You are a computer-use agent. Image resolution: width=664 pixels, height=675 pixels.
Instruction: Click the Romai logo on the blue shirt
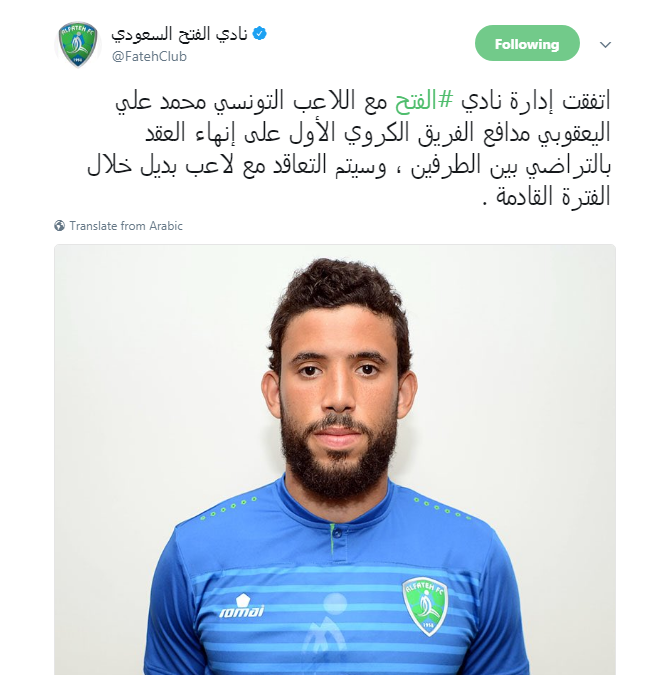pos(242,606)
